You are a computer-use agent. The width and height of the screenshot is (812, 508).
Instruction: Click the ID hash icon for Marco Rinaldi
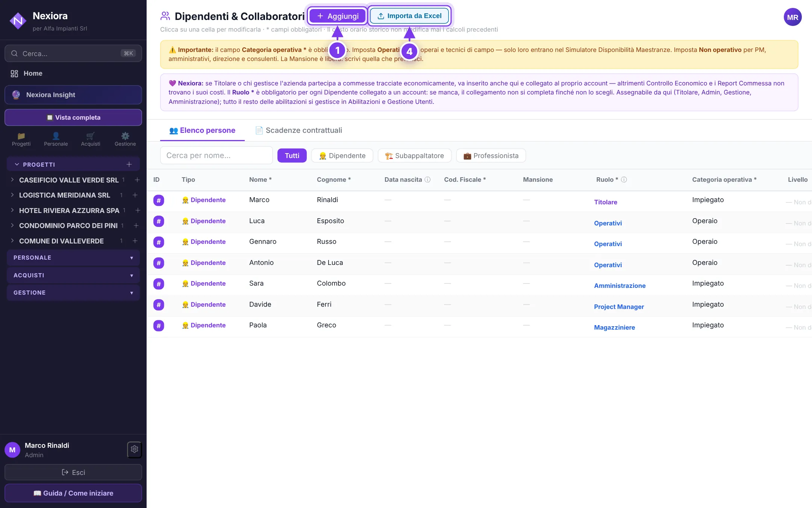tap(159, 200)
